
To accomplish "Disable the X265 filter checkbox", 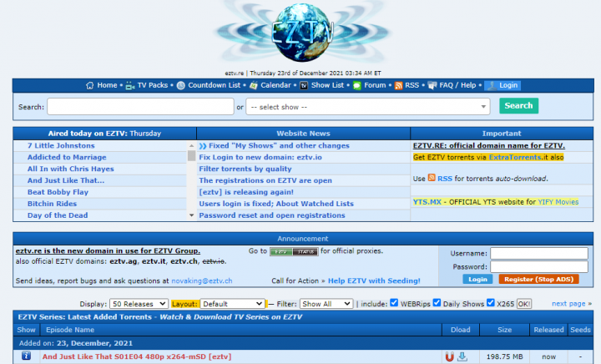I will 491,303.
